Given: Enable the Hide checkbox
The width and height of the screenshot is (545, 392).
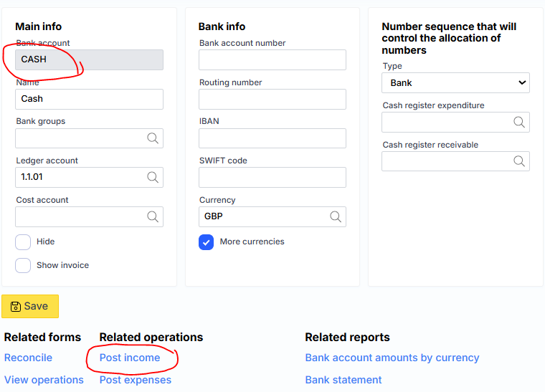Looking at the screenshot, I should tap(23, 242).
